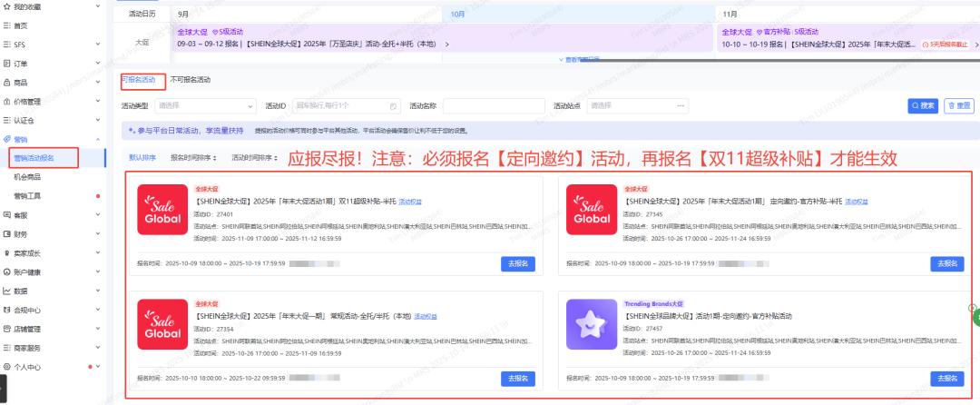
Task: Click the 卖家成长 sidebar icon
Action: click(7, 253)
